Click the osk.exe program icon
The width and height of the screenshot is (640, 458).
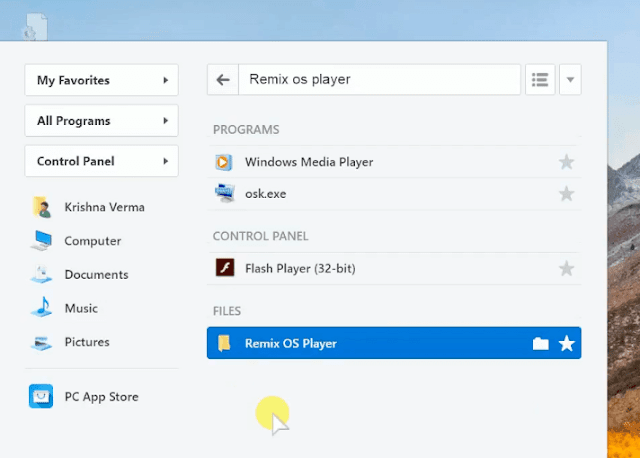tap(224, 193)
